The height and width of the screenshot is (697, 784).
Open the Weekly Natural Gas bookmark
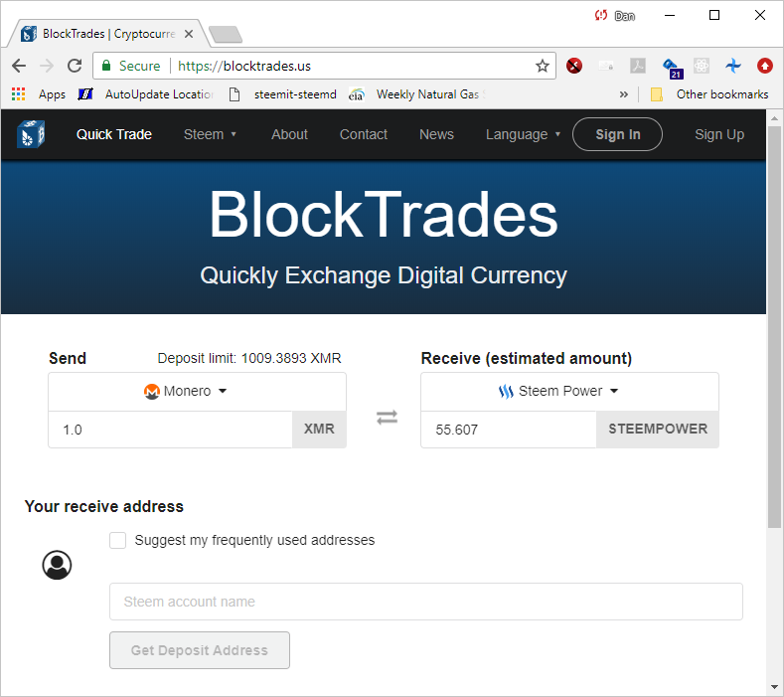(417, 94)
